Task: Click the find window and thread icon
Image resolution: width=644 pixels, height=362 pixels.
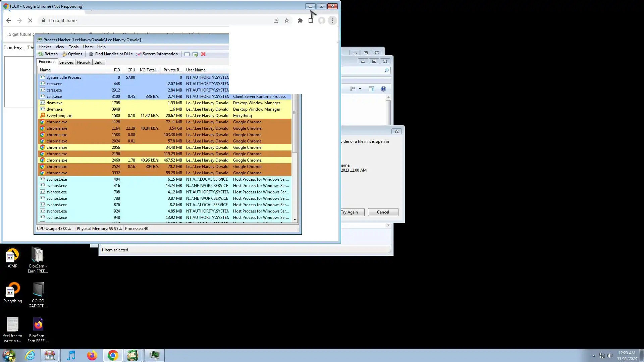Action: pos(195,54)
